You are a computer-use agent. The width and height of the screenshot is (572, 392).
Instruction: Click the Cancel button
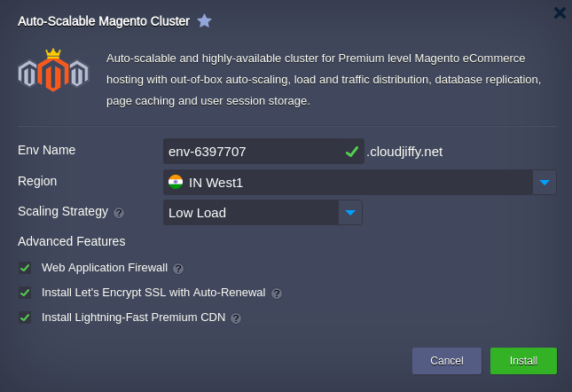coord(447,361)
